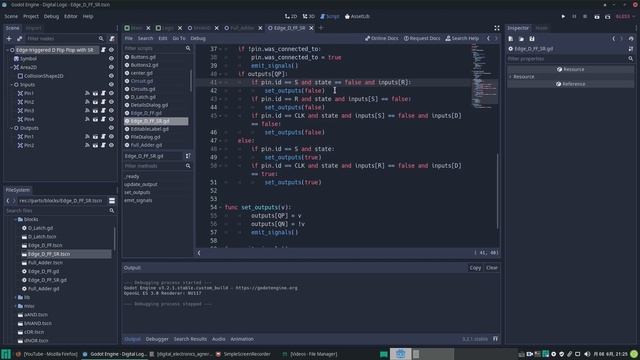Screen dimensions: 640x360
Task: Fold code at line 54 function
Action: (220, 207)
